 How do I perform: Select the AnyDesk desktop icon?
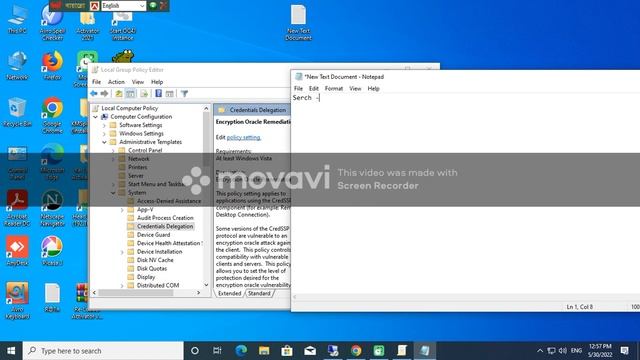17,251
